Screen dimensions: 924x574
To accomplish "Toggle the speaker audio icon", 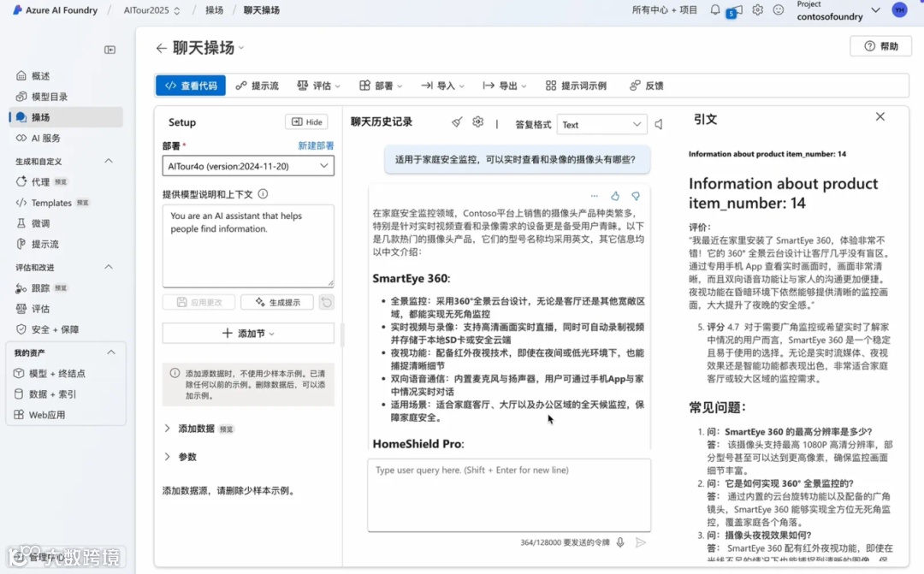I will (659, 124).
